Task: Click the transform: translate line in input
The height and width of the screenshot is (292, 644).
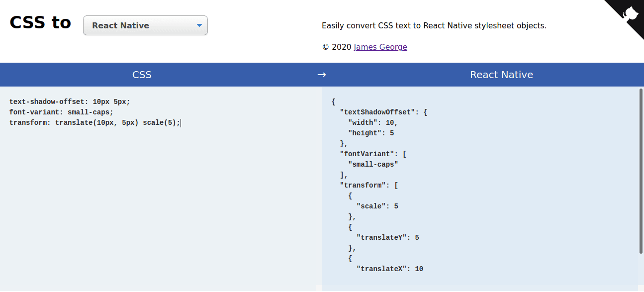Action: (94, 123)
